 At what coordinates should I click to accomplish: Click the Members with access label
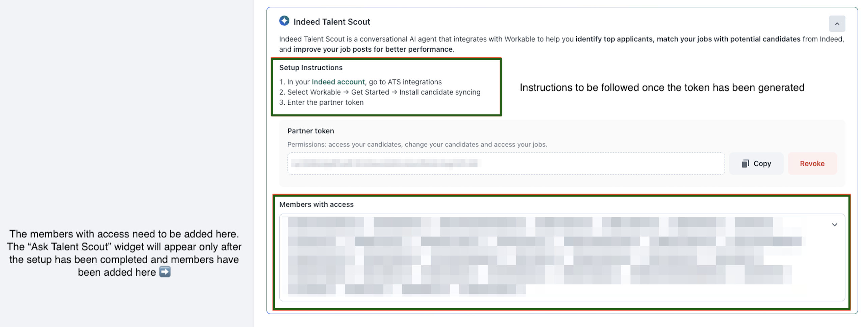point(316,205)
